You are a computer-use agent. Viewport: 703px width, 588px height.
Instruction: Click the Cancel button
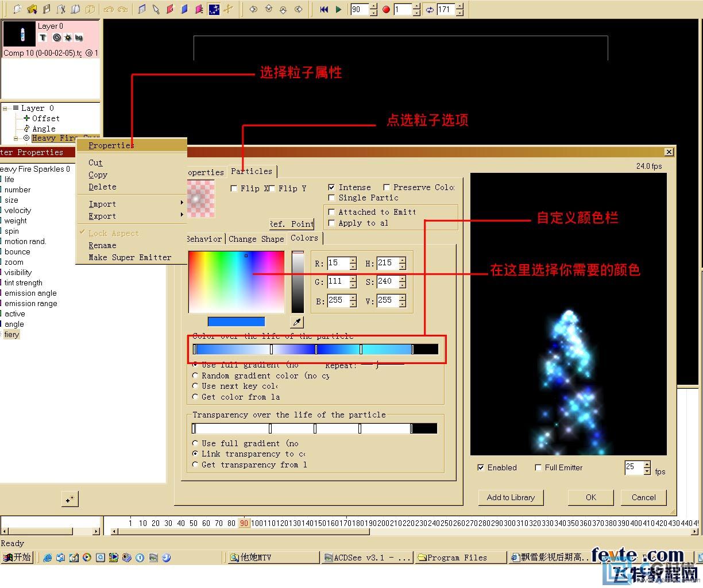(x=644, y=497)
